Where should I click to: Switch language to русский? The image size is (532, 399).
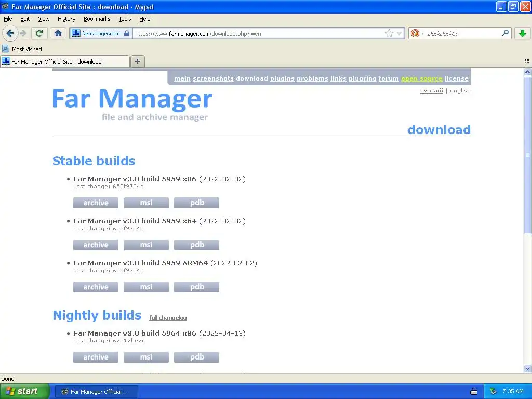[432, 90]
